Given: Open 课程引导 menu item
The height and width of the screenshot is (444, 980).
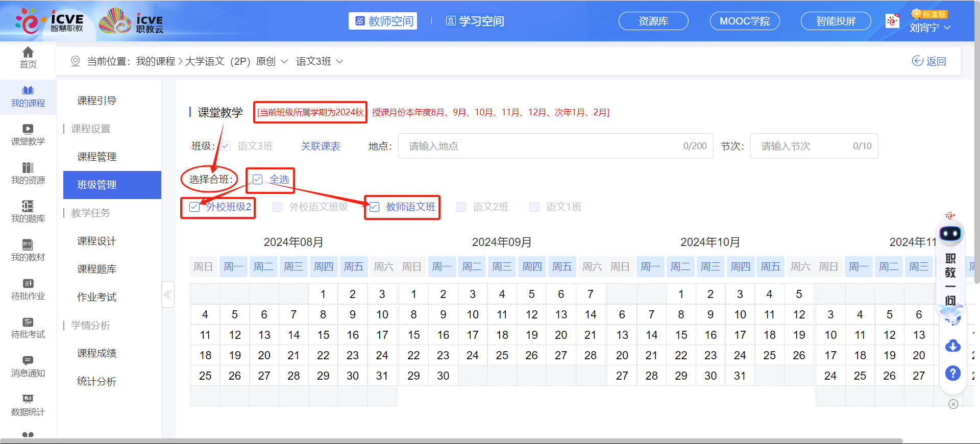Looking at the screenshot, I should 97,101.
